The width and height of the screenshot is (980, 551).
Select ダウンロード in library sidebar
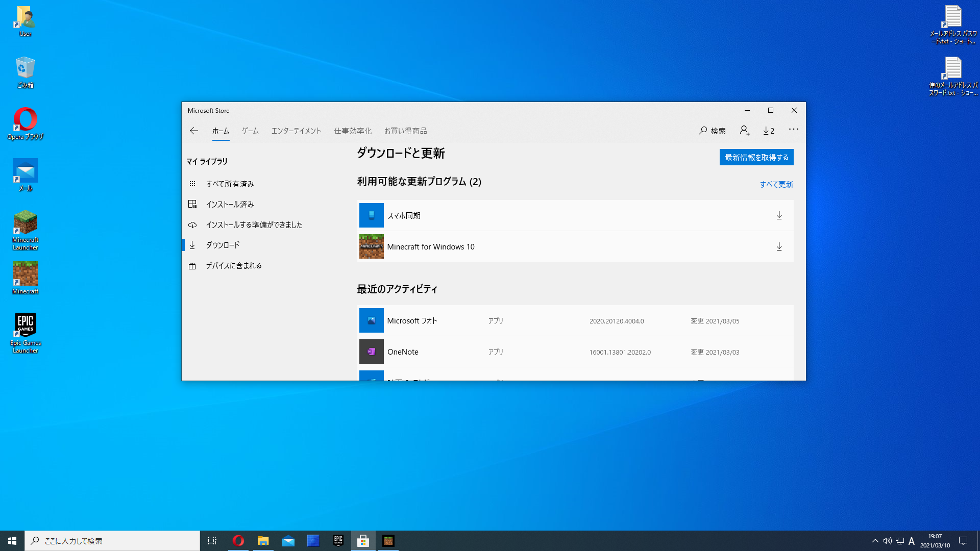223,245
